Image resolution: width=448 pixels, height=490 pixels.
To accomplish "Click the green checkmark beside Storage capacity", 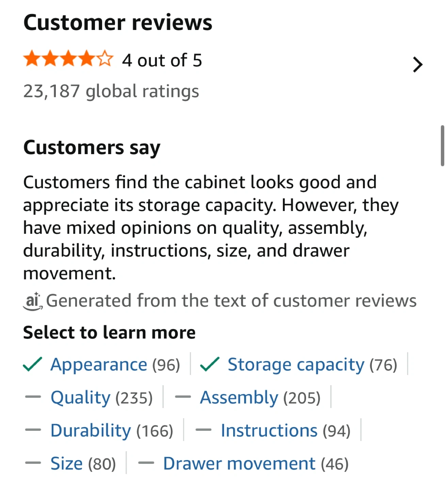I will point(210,364).
